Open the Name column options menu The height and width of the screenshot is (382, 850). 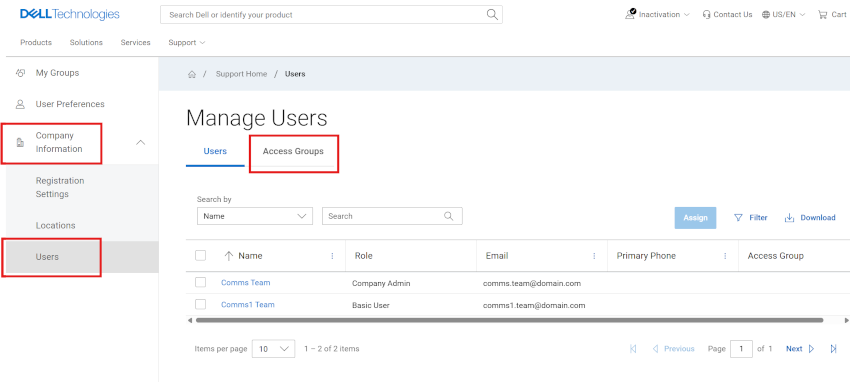(x=332, y=256)
